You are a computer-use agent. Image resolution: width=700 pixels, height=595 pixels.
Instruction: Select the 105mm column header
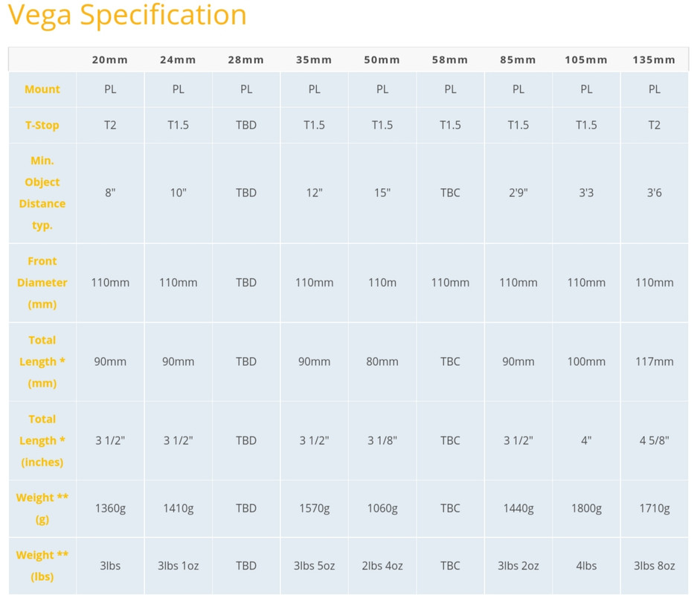click(585, 59)
